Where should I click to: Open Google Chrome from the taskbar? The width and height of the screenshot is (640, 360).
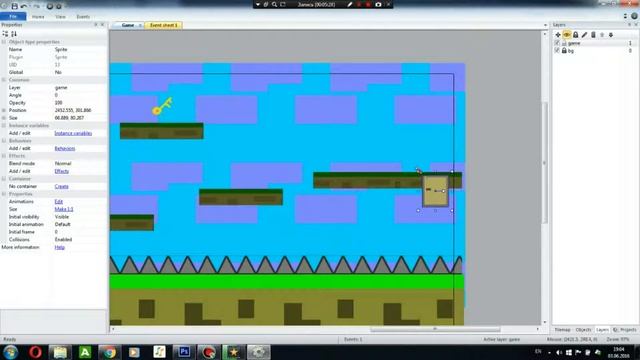[109, 352]
